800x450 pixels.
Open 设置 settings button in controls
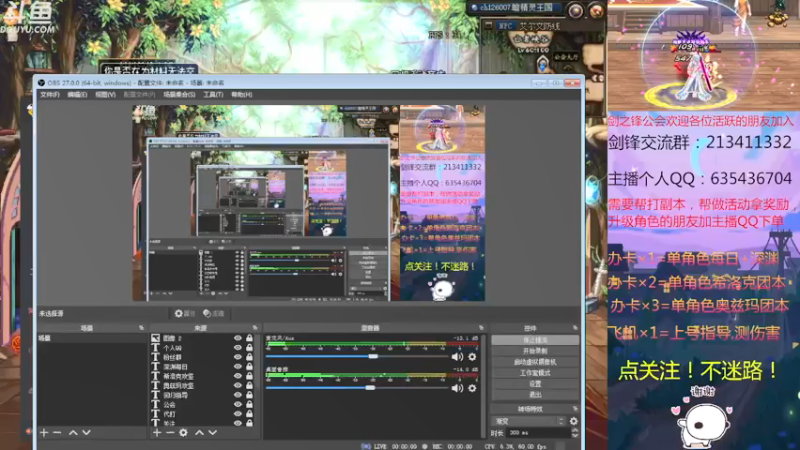click(x=535, y=384)
